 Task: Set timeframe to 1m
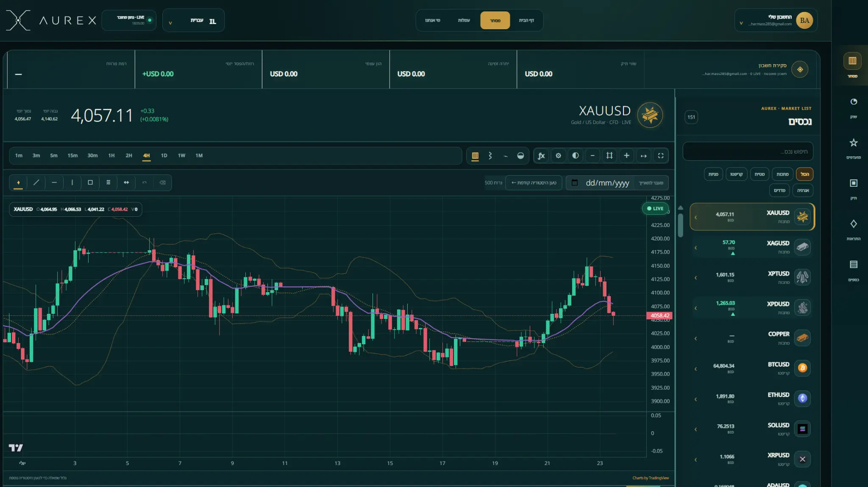(x=19, y=156)
